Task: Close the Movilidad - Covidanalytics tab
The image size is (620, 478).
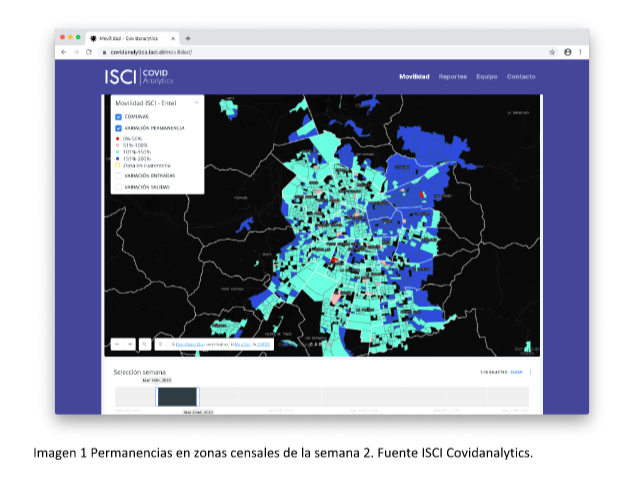Action: (173, 38)
